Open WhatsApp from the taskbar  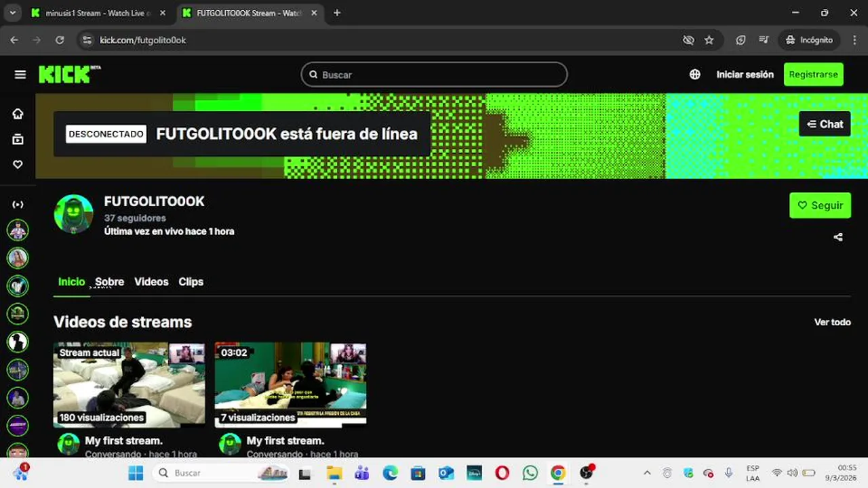click(x=530, y=473)
